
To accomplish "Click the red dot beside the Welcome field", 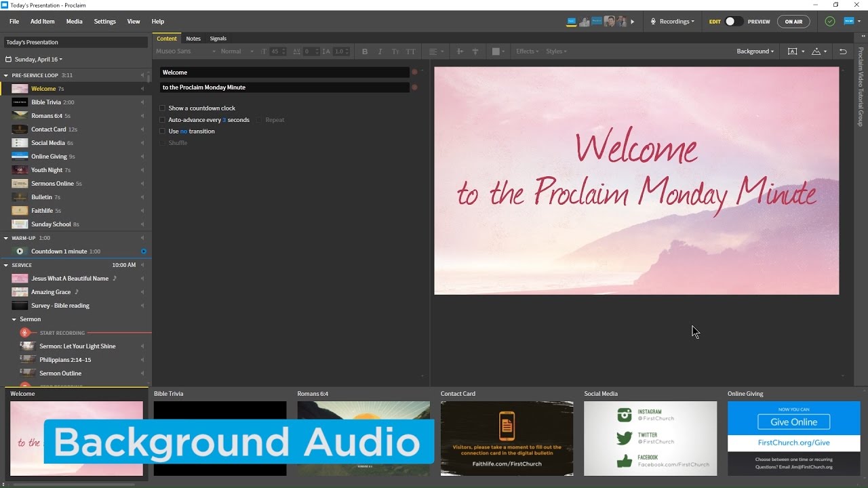I will [414, 73].
